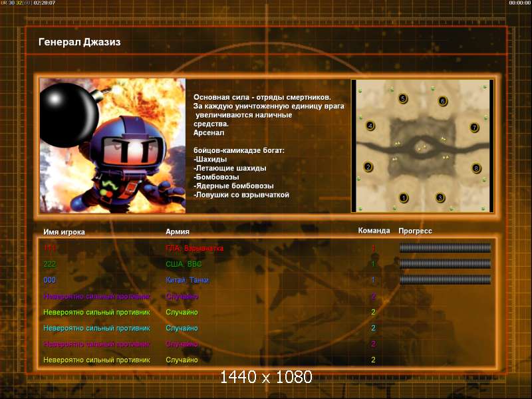Click the line "Основная сила - отряды смертников."
This screenshot has height=399, width=532.
coord(262,97)
